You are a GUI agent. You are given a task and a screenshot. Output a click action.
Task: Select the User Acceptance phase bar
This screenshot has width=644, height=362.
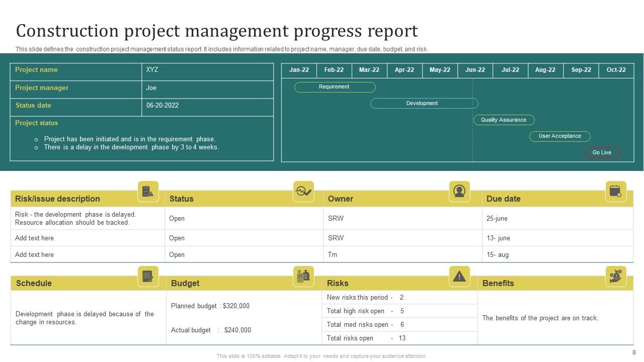pos(560,136)
